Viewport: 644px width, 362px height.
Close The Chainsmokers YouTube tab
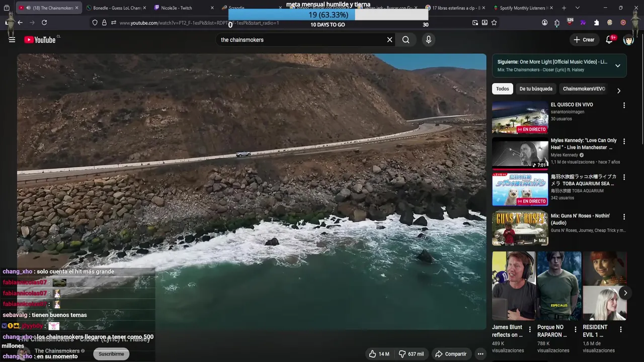[76, 8]
